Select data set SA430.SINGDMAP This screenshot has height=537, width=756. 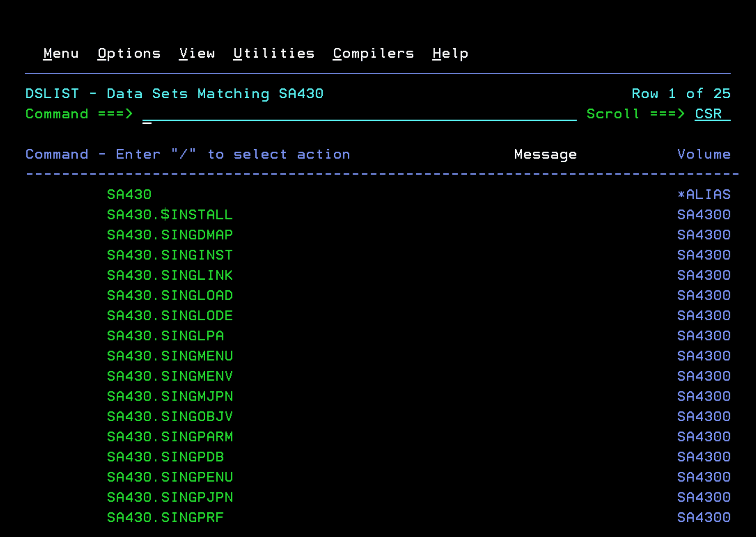click(x=170, y=235)
